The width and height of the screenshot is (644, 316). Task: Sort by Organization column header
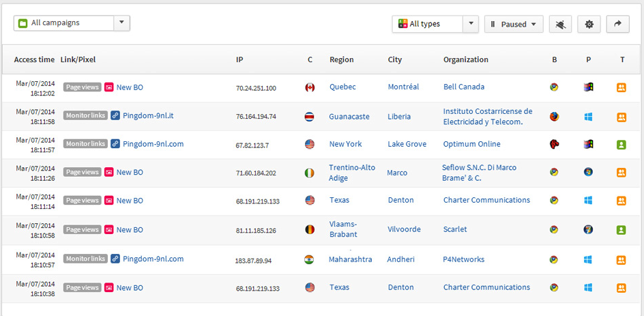tap(466, 59)
